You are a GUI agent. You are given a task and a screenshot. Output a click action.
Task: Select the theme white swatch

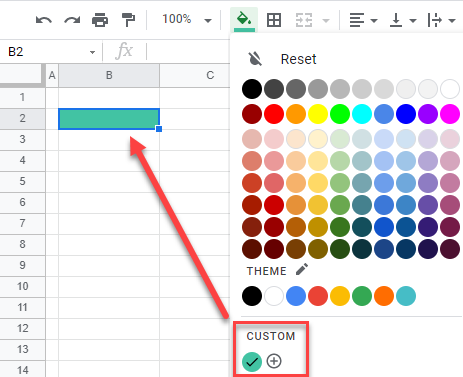[x=274, y=296]
